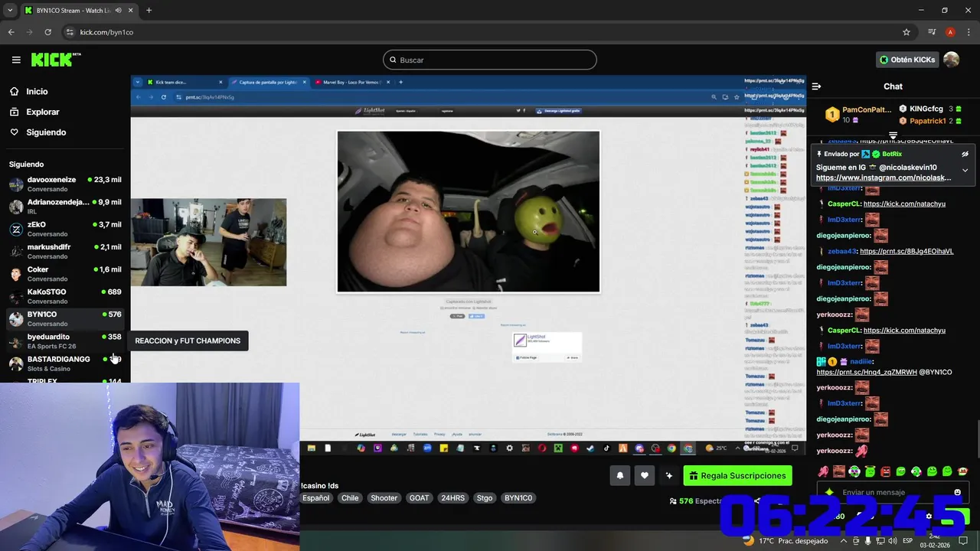Image resolution: width=980 pixels, height=551 pixels.
Task: Select the Chile tag
Action: click(x=350, y=497)
